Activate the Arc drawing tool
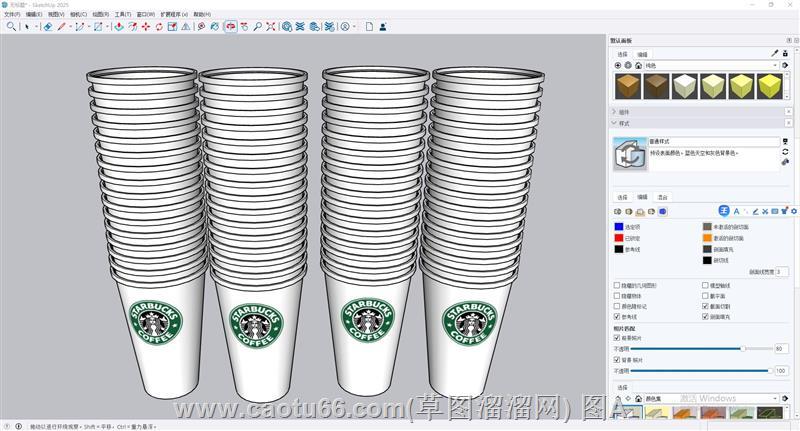 pyautogui.click(x=80, y=27)
